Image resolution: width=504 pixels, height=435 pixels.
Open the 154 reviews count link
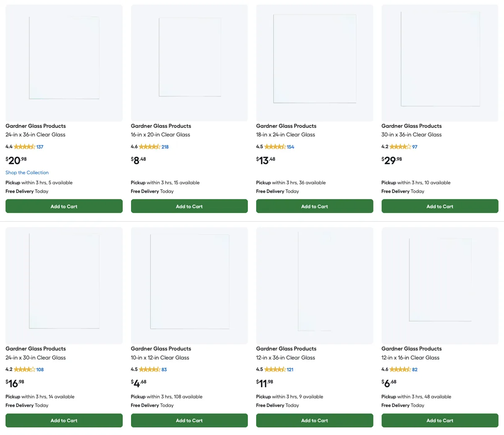pos(291,147)
